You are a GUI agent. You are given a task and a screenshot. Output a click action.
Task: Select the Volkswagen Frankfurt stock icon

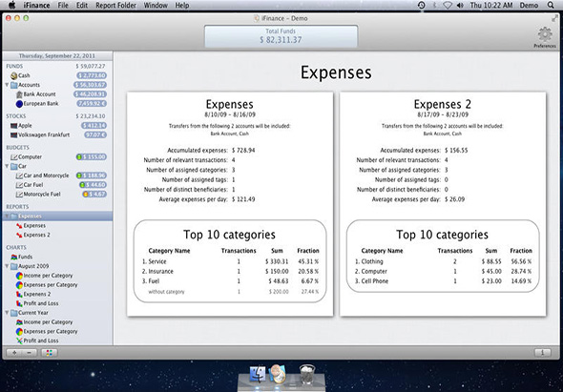(x=14, y=135)
